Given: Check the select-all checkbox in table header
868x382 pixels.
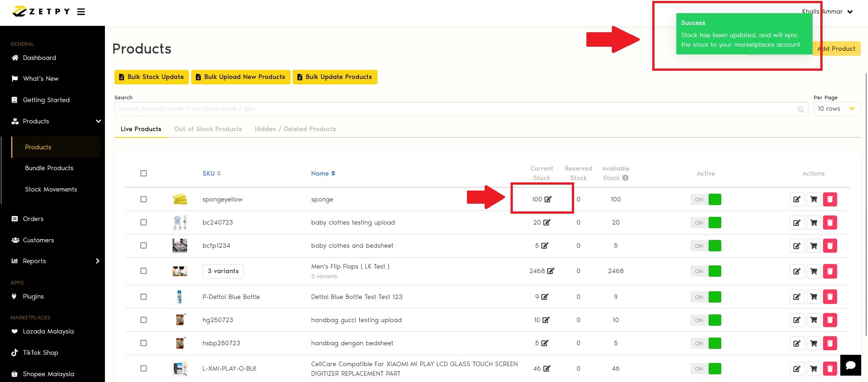Looking at the screenshot, I should pyautogui.click(x=144, y=173).
